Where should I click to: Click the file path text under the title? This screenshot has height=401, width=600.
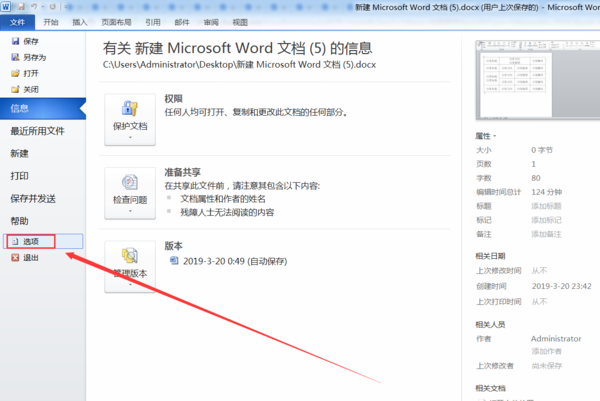pos(240,65)
